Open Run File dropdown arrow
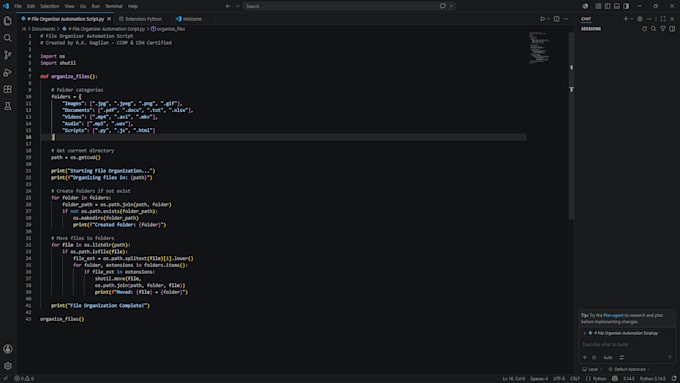The height and width of the screenshot is (383, 680). pos(548,19)
